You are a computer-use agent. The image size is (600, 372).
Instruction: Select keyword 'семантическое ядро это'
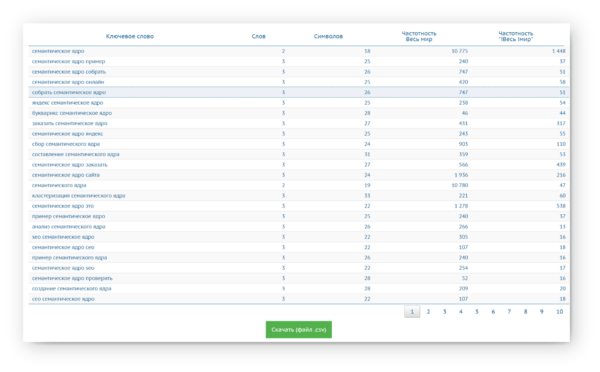(63, 206)
